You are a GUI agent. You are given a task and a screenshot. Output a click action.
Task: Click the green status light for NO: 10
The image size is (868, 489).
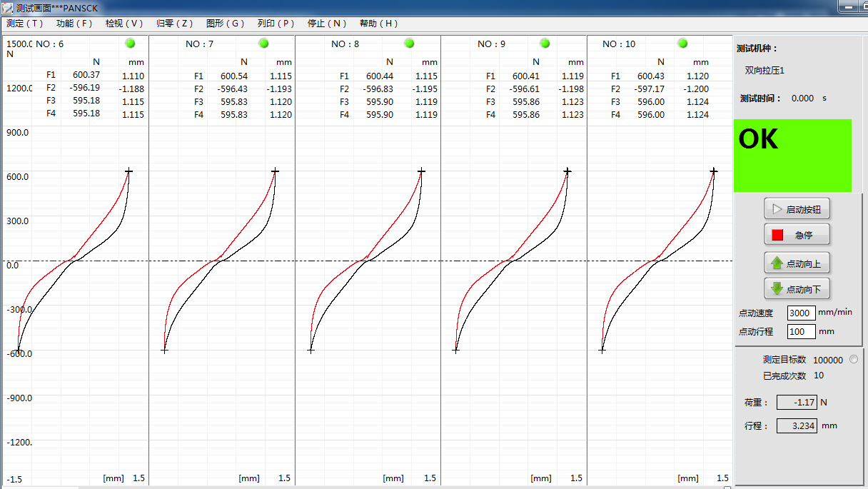point(682,44)
